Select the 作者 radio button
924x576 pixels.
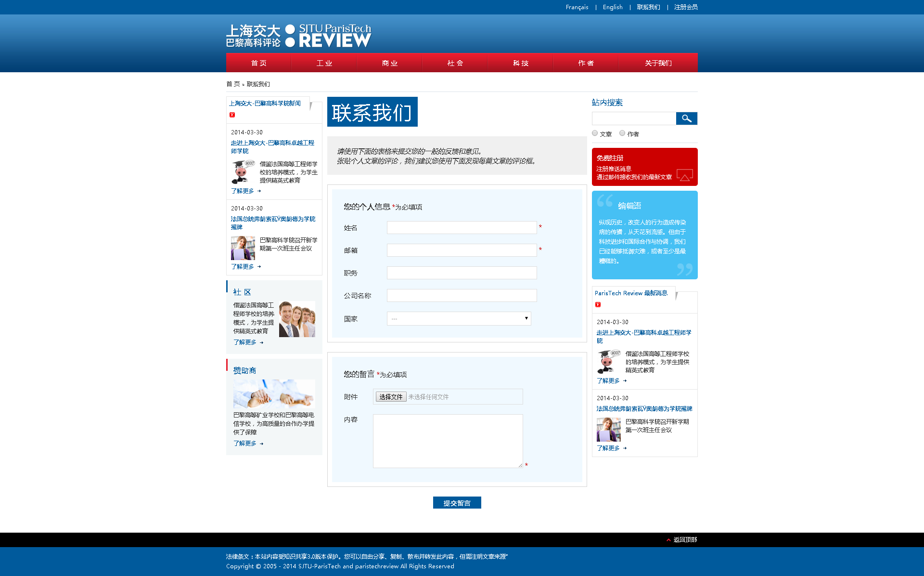click(x=622, y=133)
